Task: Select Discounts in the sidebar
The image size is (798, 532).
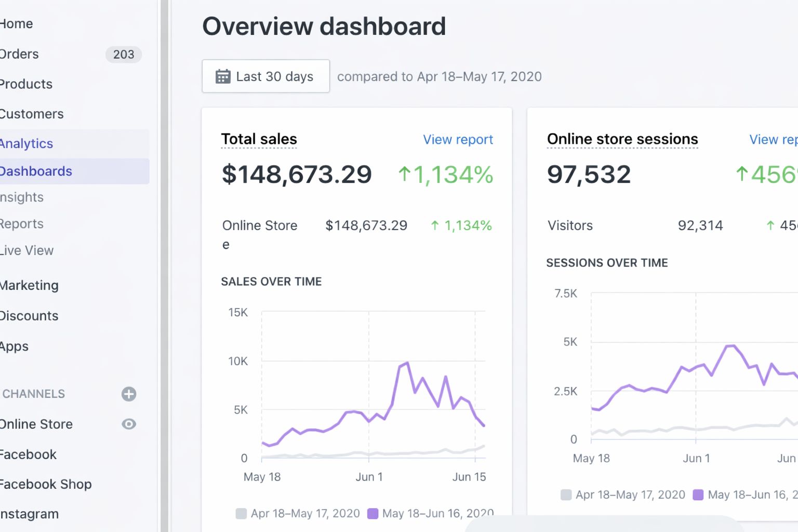Action: 29,315
